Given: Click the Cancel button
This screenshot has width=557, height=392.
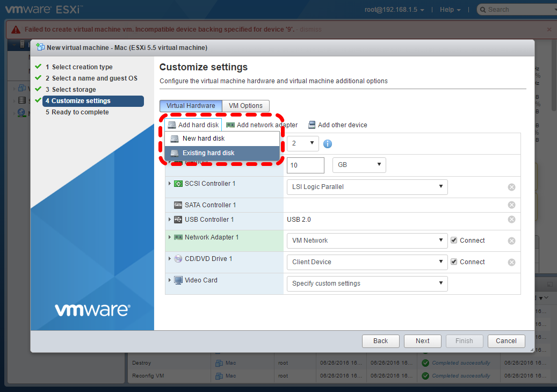Looking at the screenshot, I should [506, 341].
